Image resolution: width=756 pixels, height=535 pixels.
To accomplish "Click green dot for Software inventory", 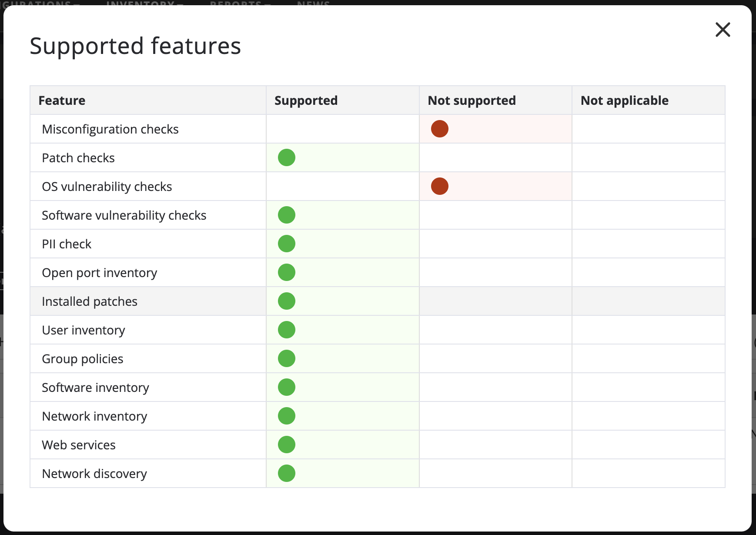I will point(286,387).
